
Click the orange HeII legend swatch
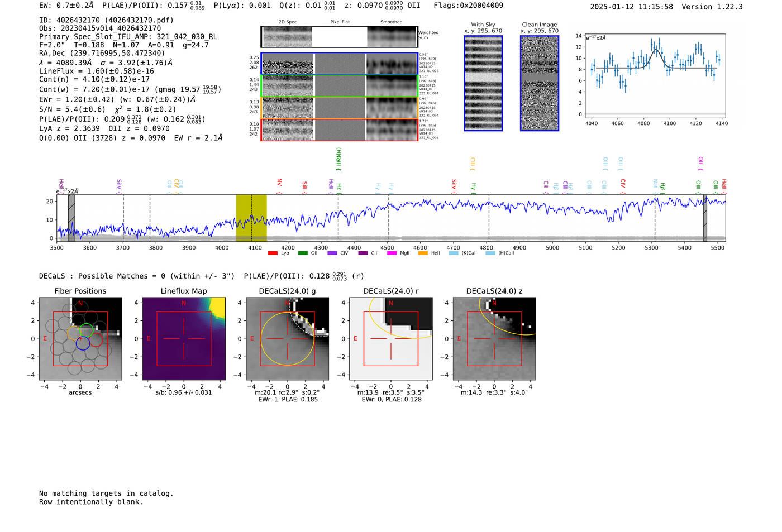coord(423,253)
